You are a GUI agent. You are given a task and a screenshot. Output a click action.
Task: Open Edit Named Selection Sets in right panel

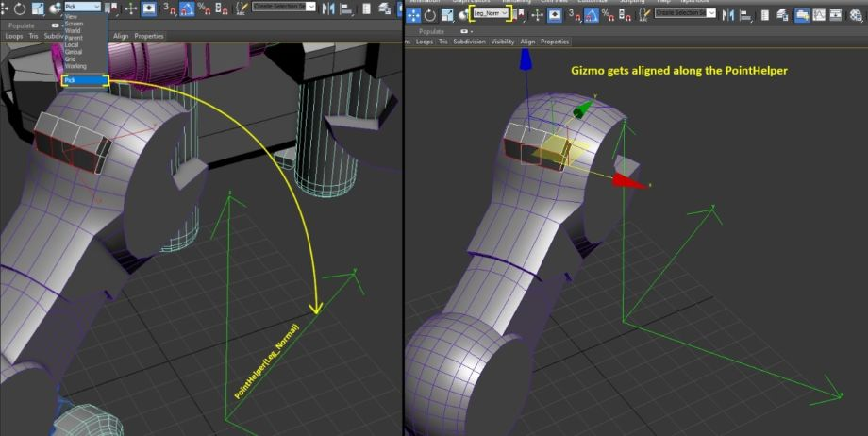pyautogui.click(x=644, y=15)
